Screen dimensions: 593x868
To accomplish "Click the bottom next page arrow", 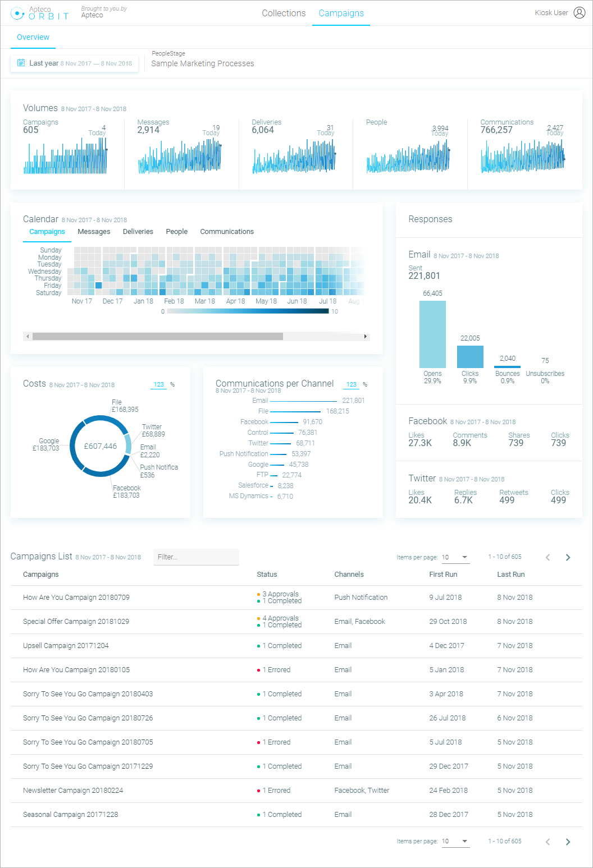I will (568, 842).
